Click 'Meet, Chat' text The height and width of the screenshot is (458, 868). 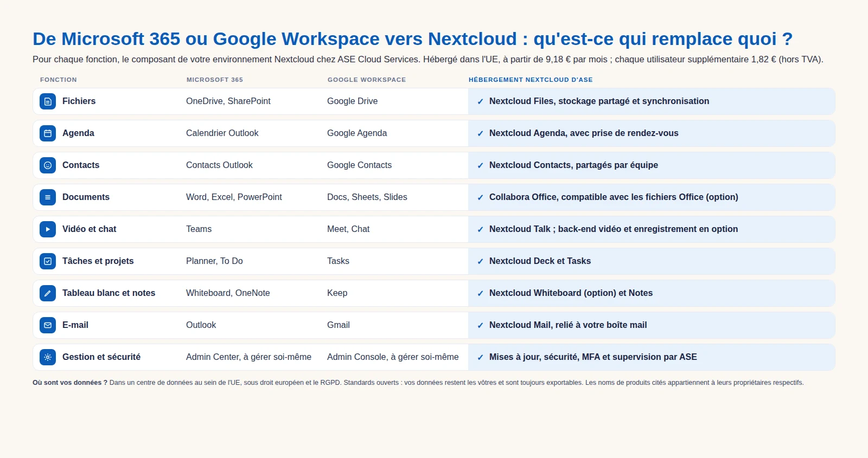[x=348, y=229]
